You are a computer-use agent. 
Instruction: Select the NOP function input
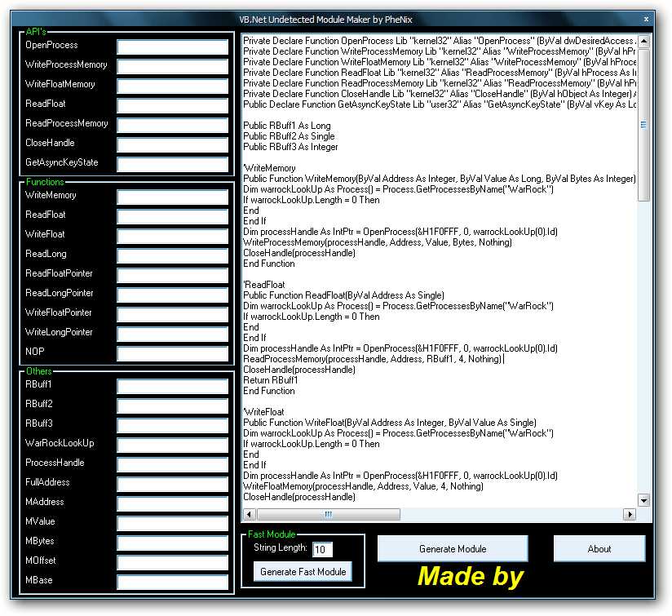coord(172,353)
